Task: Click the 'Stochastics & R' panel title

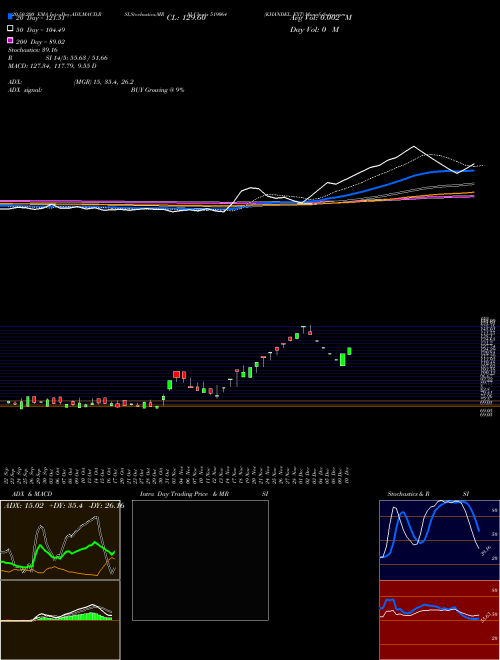Action: [408, 494]
